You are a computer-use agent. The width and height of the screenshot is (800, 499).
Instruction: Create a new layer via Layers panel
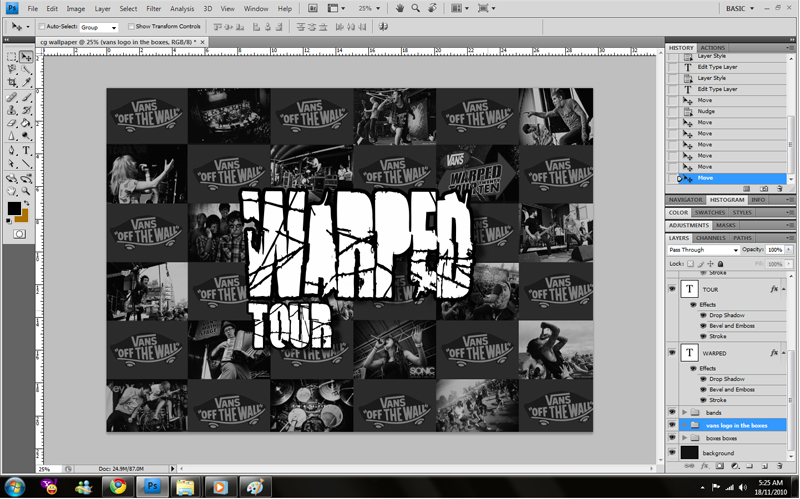pyautogui.click(x=764, y=466)
